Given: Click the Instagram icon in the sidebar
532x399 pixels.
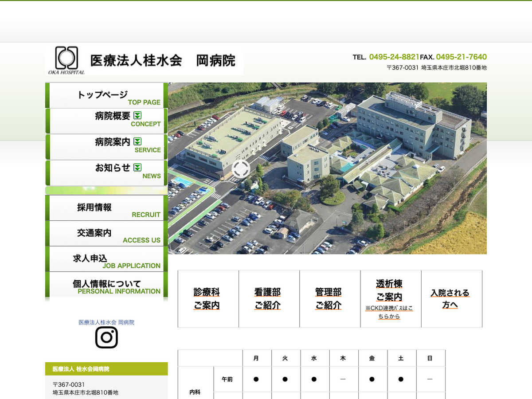Looking at the screenshot, I should 106,337.
